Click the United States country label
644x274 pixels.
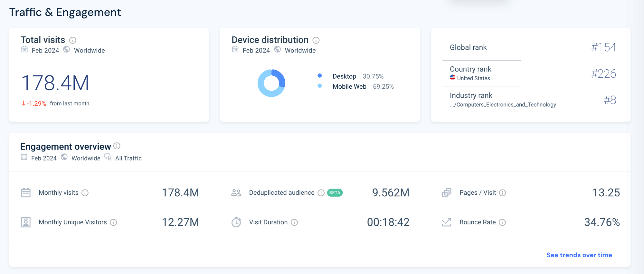click(474, 78)
